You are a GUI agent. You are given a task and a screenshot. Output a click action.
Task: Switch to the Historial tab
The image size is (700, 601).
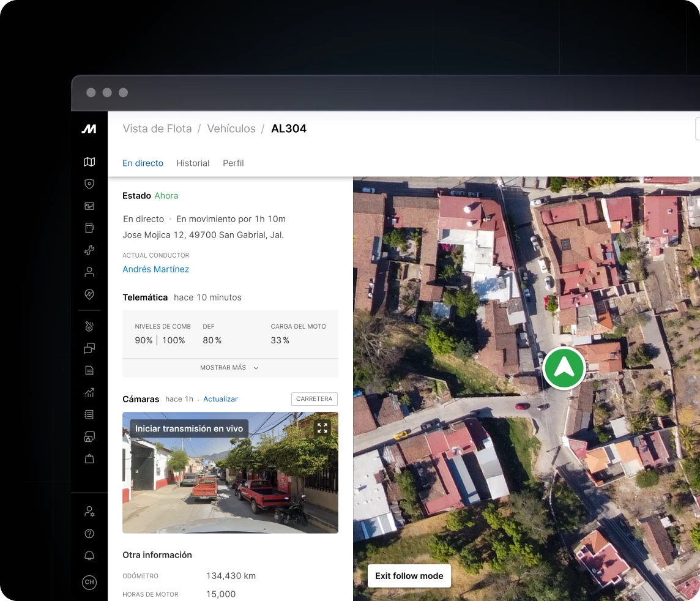click(193, 163)
